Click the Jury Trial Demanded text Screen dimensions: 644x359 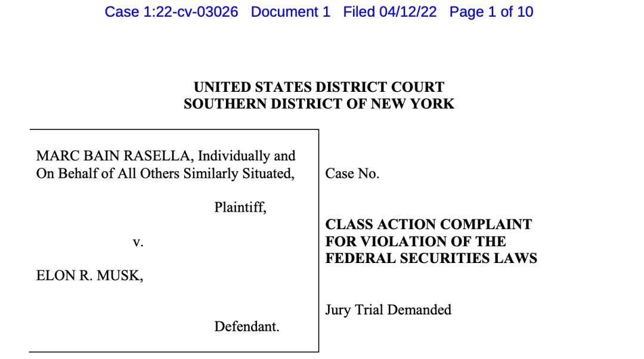pyautogui.click(x=388, y=310)
